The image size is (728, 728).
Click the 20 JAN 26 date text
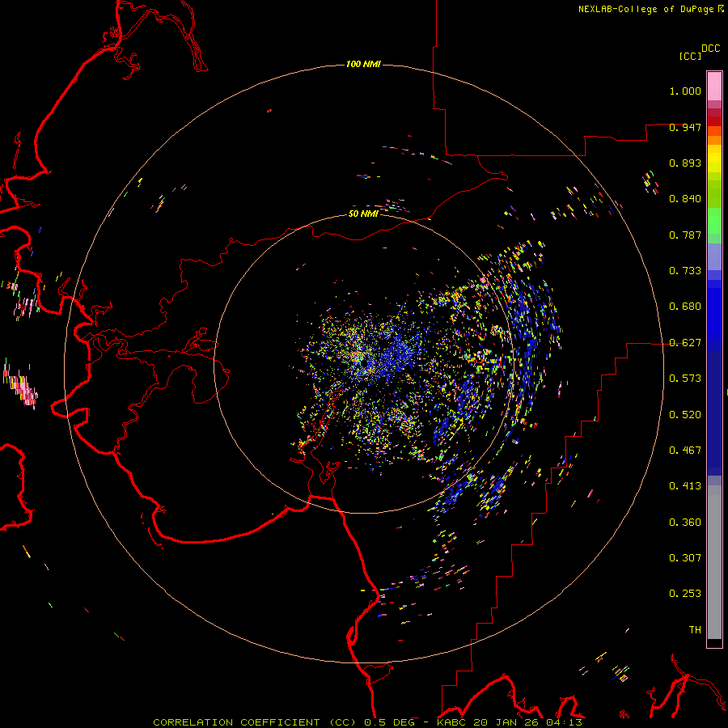[x=506, y=722]
